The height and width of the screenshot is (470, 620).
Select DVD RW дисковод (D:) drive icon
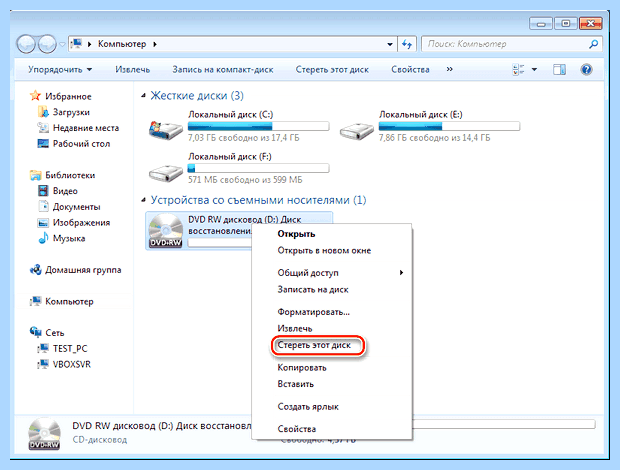(x=166, y=231)
